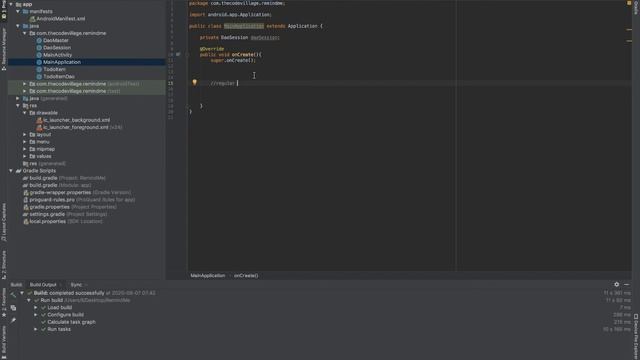Image resolution: width=640 pixels, height=360 pixels.
Task: Hide the Build tool window with minimize icon
Action: 627,284
